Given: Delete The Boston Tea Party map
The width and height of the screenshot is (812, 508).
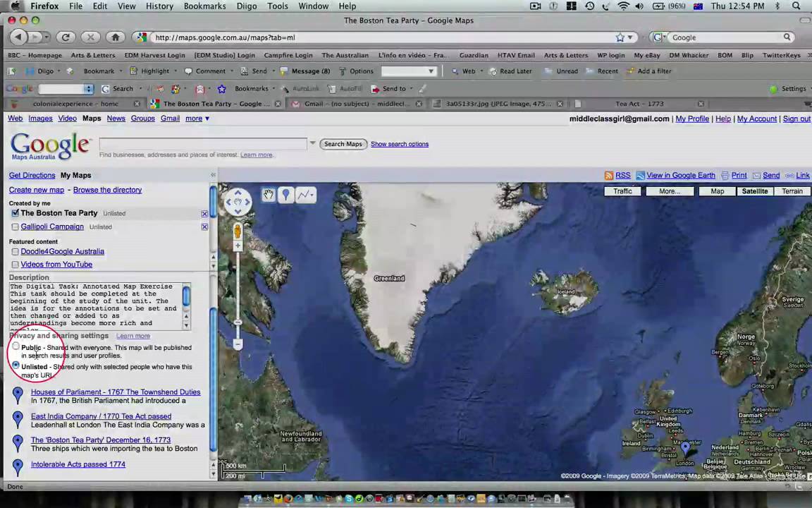Looking at the screenshot, I should click(x=204, y=214).
